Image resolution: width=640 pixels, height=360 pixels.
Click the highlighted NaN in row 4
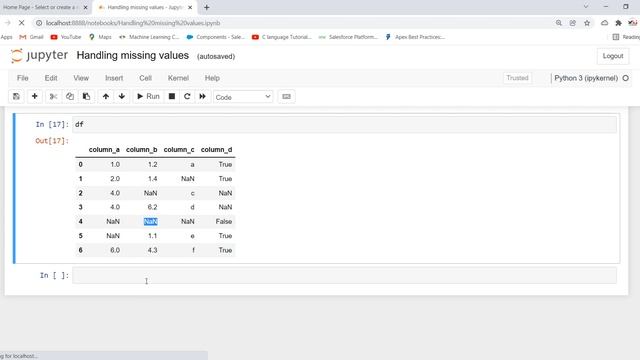(151, 222)
